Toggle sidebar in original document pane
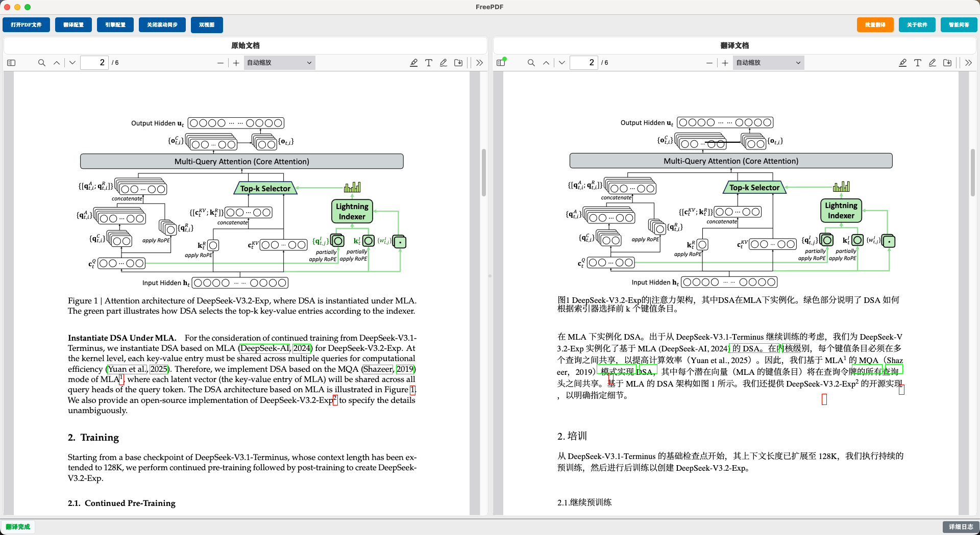The height and width of the screenshot is (535, 980). (11, 63)
